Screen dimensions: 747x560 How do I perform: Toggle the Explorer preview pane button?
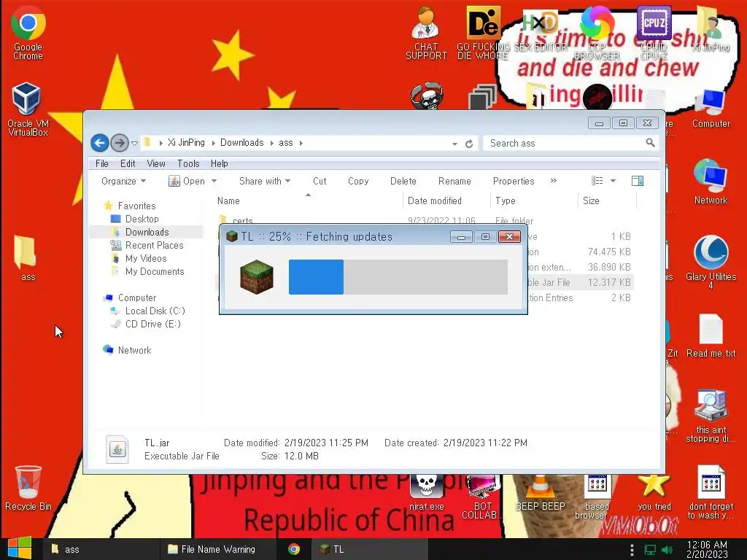coord(637,181)
